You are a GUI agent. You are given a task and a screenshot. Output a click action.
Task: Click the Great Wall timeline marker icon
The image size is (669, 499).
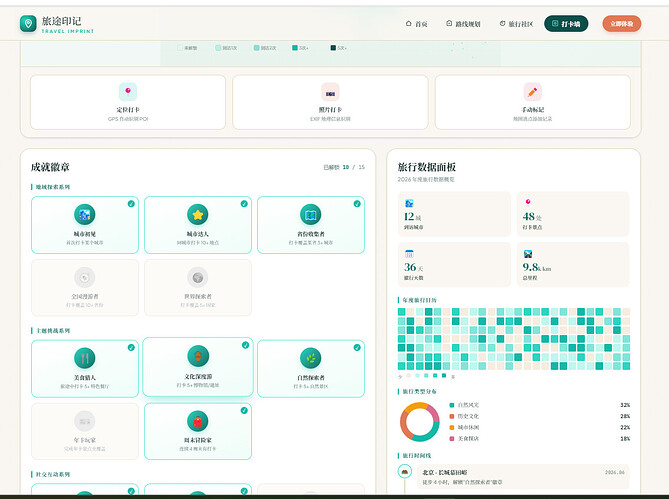[405, 472]
